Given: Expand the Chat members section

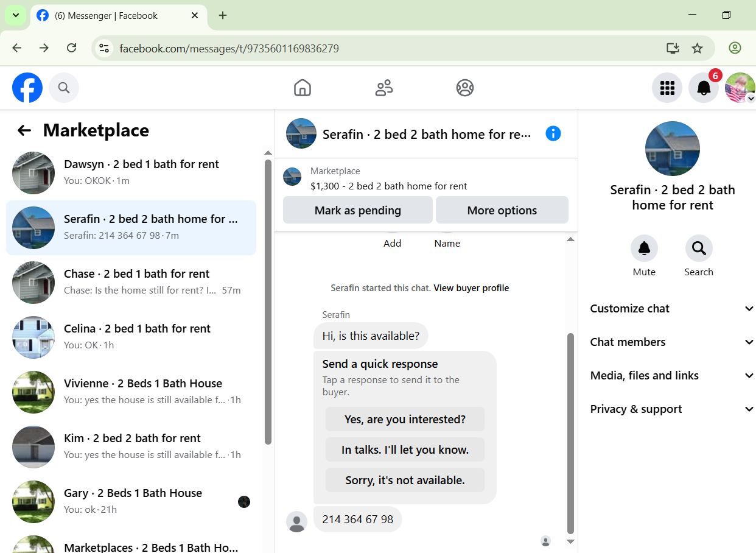Looking at the screenshot, I should pyautogui.click(x=673, y=342).
